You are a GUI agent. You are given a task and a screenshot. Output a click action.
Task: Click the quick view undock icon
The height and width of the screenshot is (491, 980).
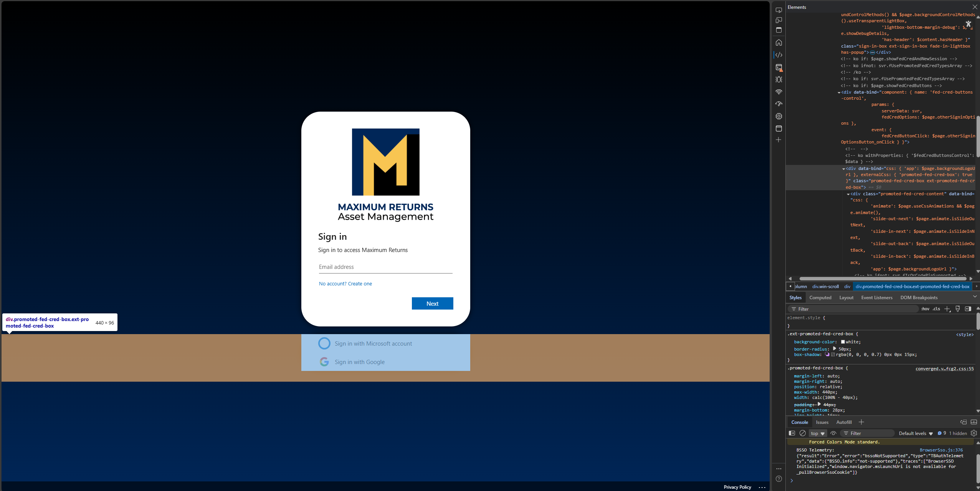click(x=963, y=422)
